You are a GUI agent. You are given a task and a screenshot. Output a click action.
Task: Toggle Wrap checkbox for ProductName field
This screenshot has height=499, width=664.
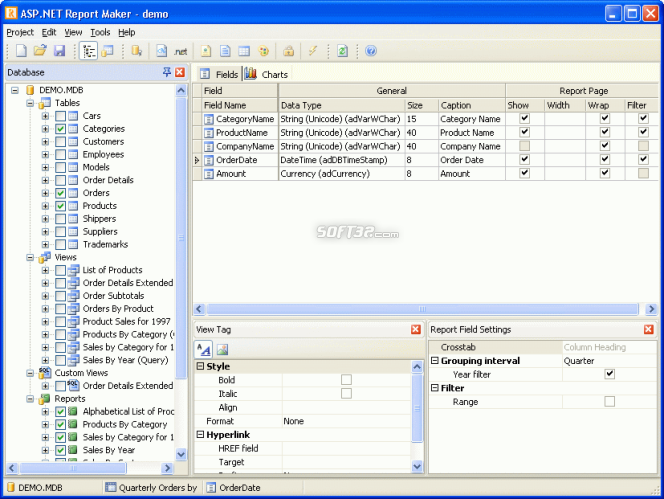(x=605, y=132)
